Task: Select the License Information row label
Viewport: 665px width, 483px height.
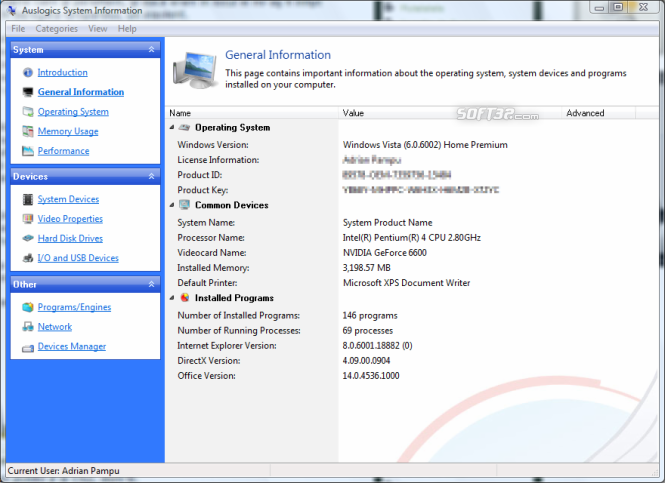Action: pos(218,160)
